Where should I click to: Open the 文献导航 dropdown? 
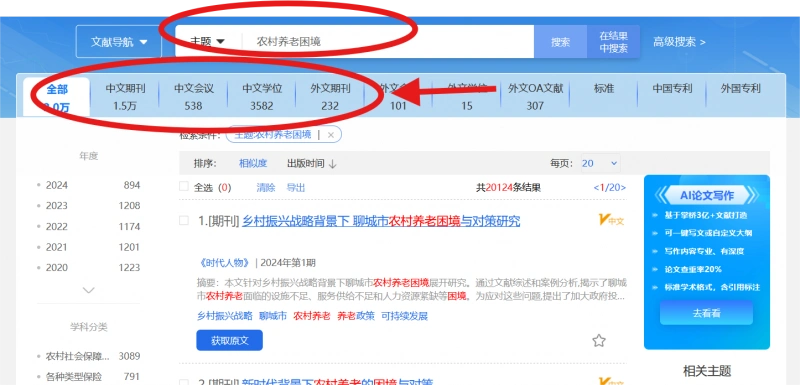pyautogui.click(x=119, y=42)
